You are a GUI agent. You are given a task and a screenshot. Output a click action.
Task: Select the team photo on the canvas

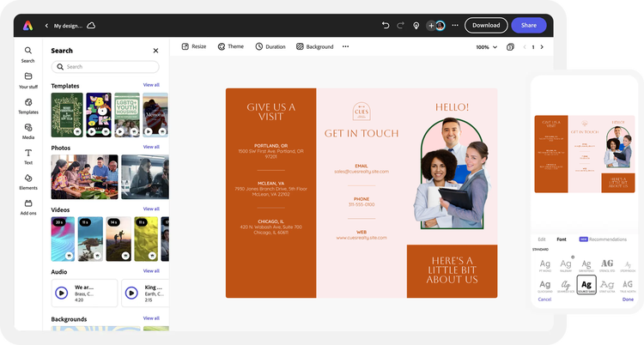pos(453,172)
